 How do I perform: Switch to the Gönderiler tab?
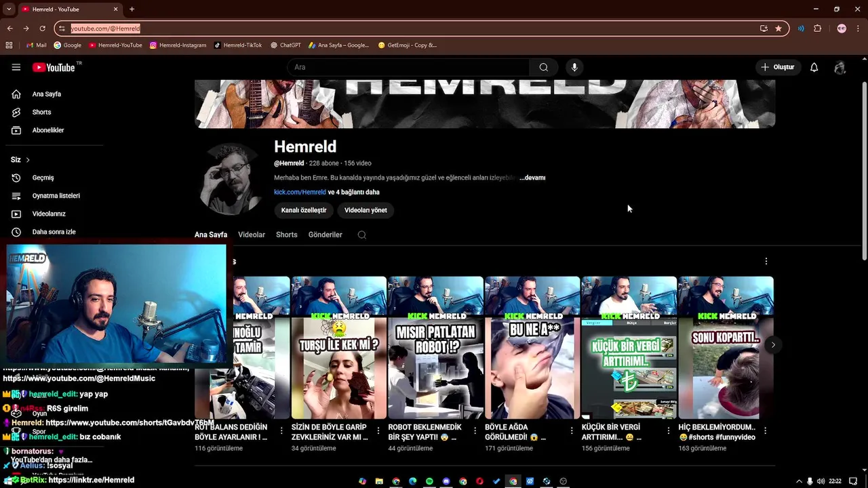click(x=325, y=235)
